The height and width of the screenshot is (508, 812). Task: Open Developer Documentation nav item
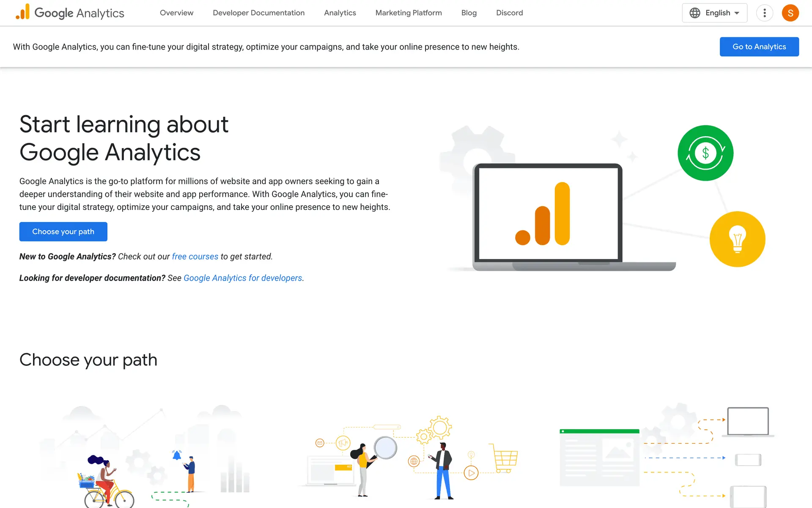258,13
